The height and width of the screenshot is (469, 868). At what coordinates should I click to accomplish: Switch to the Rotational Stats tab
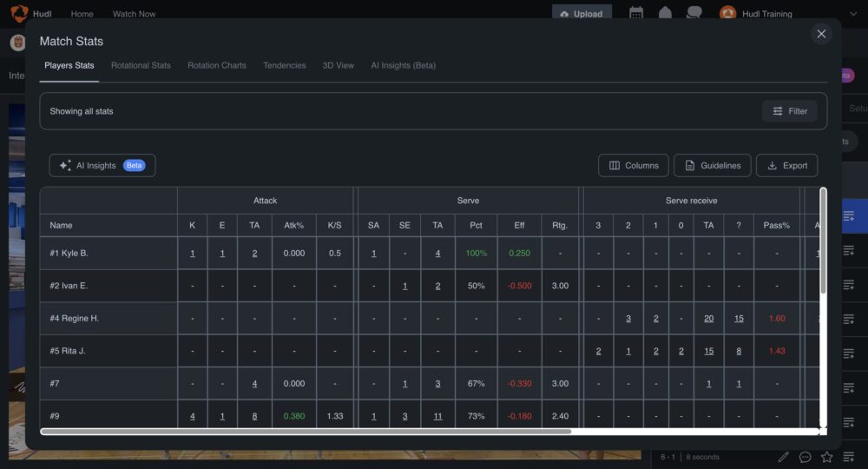tap(141, 66)
